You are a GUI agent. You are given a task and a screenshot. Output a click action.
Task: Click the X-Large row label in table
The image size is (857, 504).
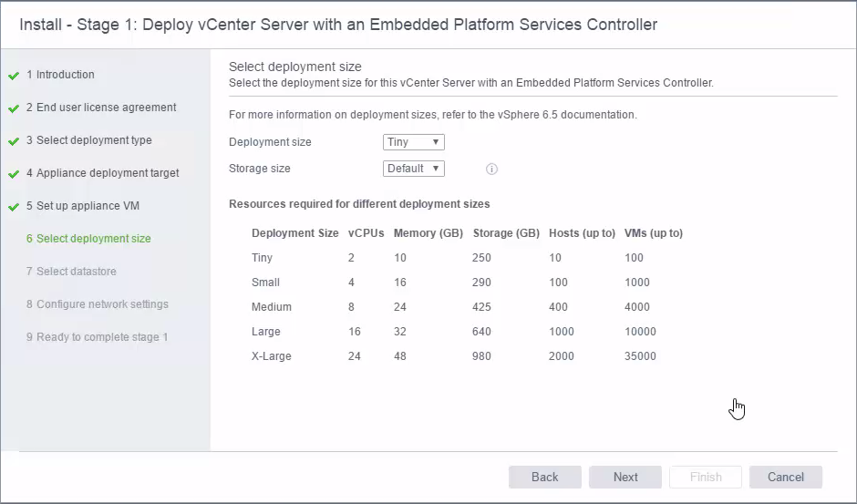[272, 355]
